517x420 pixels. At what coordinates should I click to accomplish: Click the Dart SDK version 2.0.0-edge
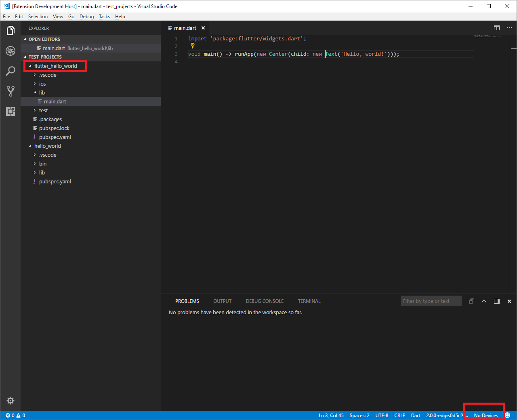(x=447, y=415)
